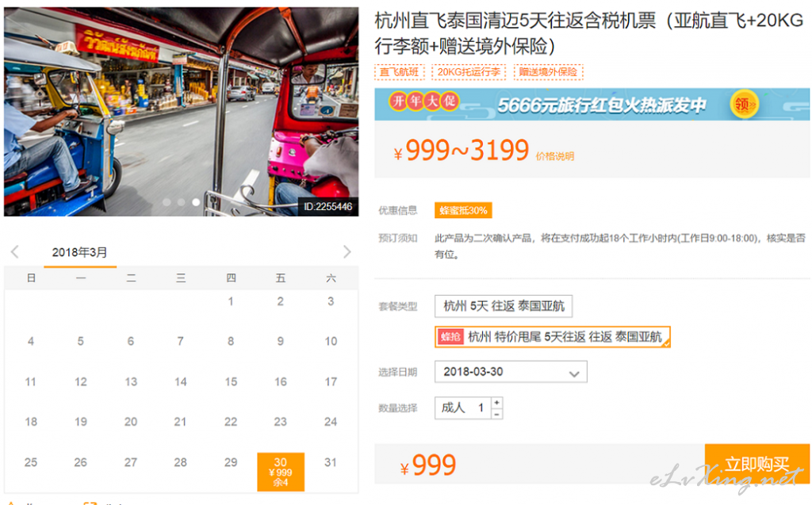The image size is (812, 505).
Task: Choose package 杭州 5天 往返 泰国亚航
Action: click(x=504, y=306)
